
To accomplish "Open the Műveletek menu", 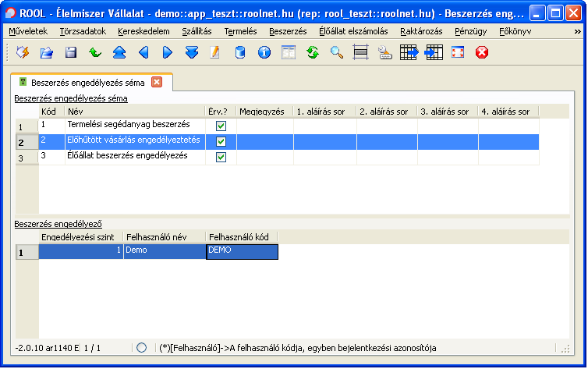I will (28, 31).
